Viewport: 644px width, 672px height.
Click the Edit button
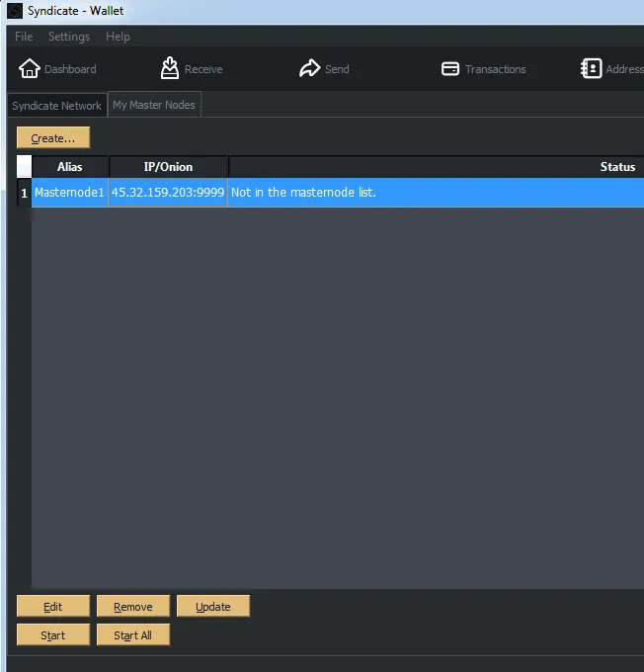53,607
